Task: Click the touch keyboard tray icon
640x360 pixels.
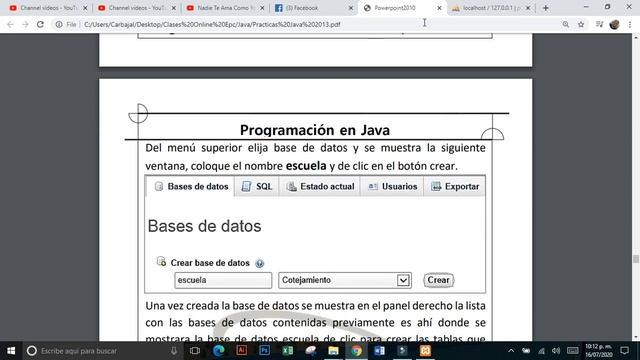Action: (x=573, y=351)
